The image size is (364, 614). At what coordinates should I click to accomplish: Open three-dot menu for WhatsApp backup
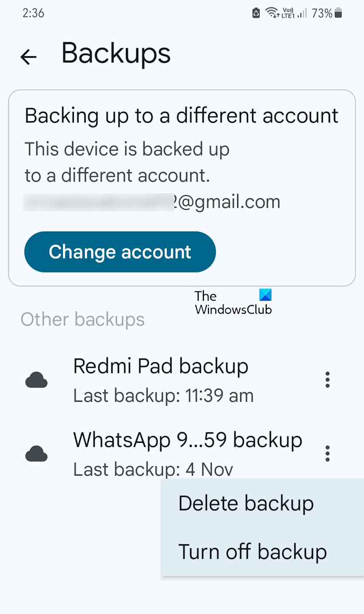pyautogui.click(x=327, y=454)
